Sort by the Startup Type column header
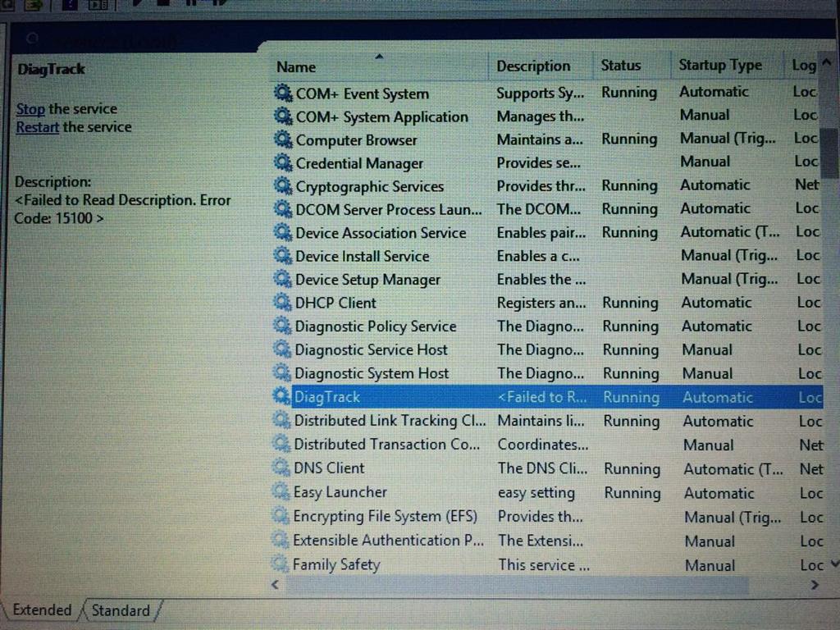The height and width of the screenshot is (630, 840). click(727, 65)
